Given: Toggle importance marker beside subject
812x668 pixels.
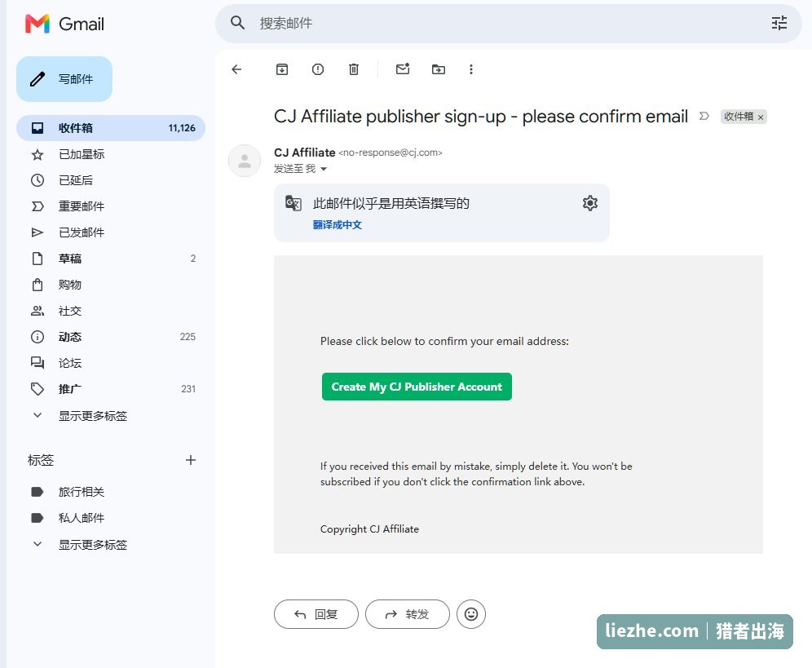Looking at the screenshot, I should (x=704, y=116).
